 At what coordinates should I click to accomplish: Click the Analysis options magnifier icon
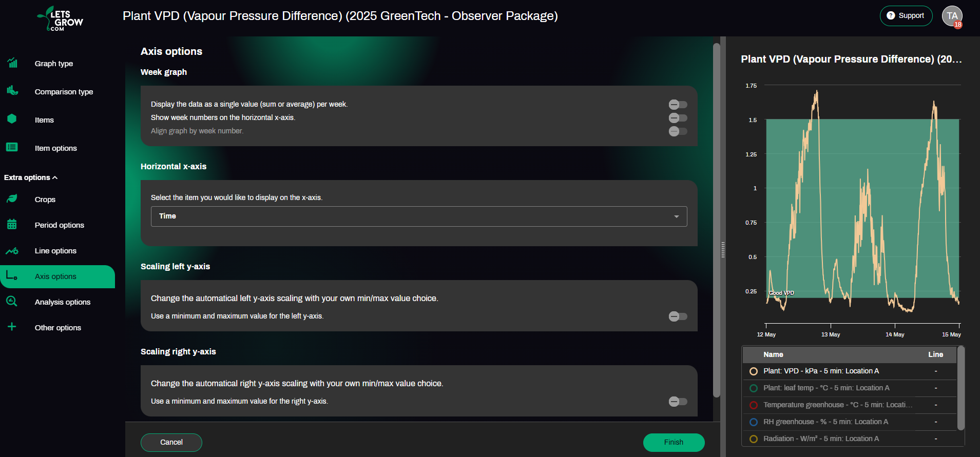tap(12, 301)
